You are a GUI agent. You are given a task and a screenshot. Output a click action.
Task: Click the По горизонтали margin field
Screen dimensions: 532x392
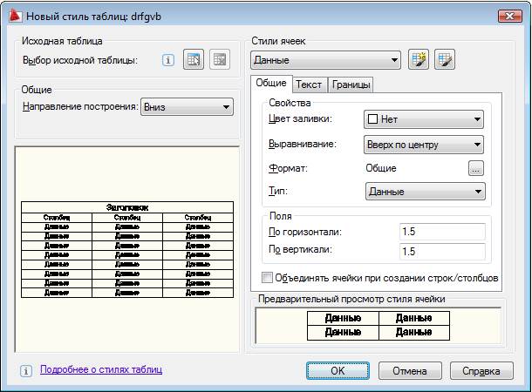pos(441,232)
